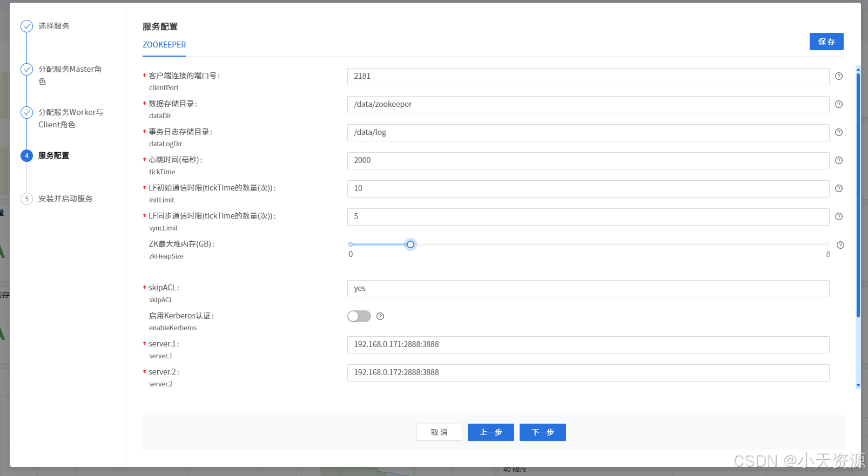
Task: Click the server.2 input field
Action: pyautogui.click(x=588, y=373)
